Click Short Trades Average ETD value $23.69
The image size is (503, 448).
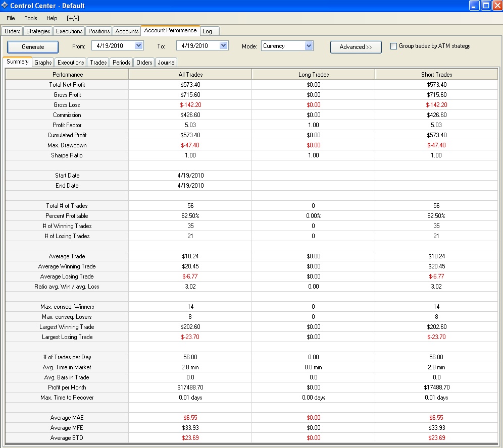(436, 438)
